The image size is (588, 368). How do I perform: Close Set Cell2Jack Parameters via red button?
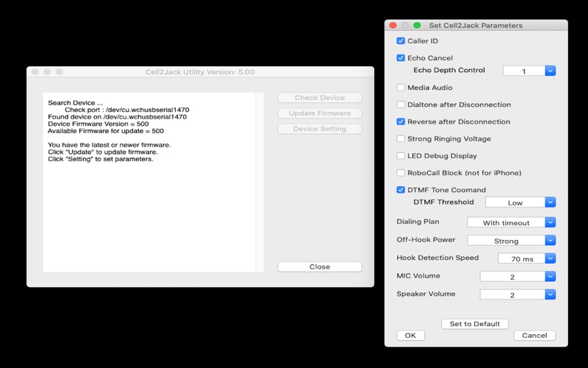click(x=393, y=25)
